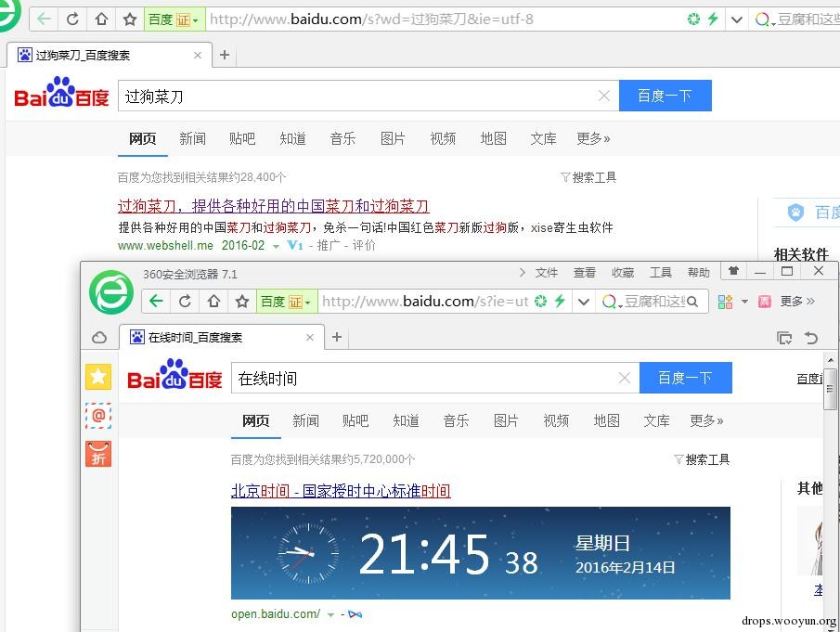This screenshot has width=840, height=632.
Task: Click lightning speed icon in rear window address bar
Action: tap(713, 19)
